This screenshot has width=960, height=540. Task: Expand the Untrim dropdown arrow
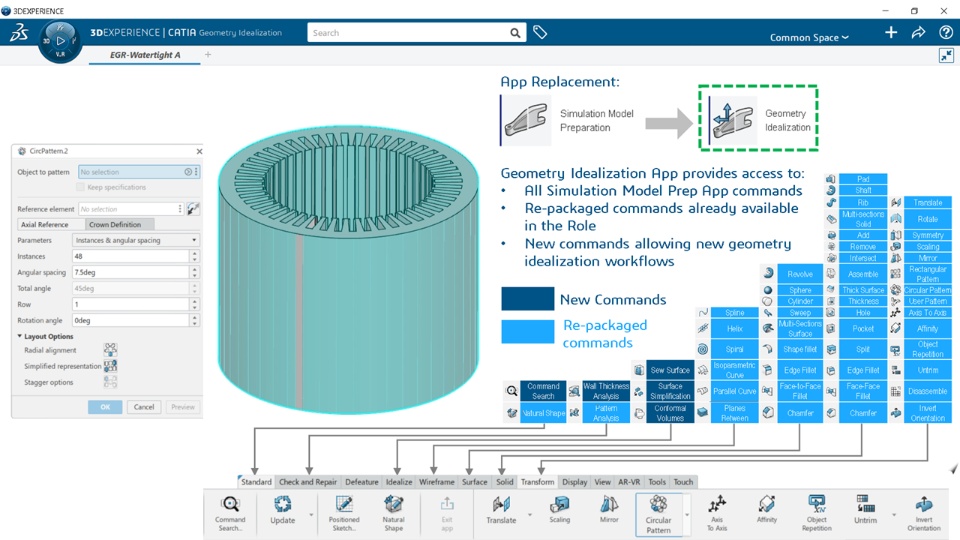point(894,514)
